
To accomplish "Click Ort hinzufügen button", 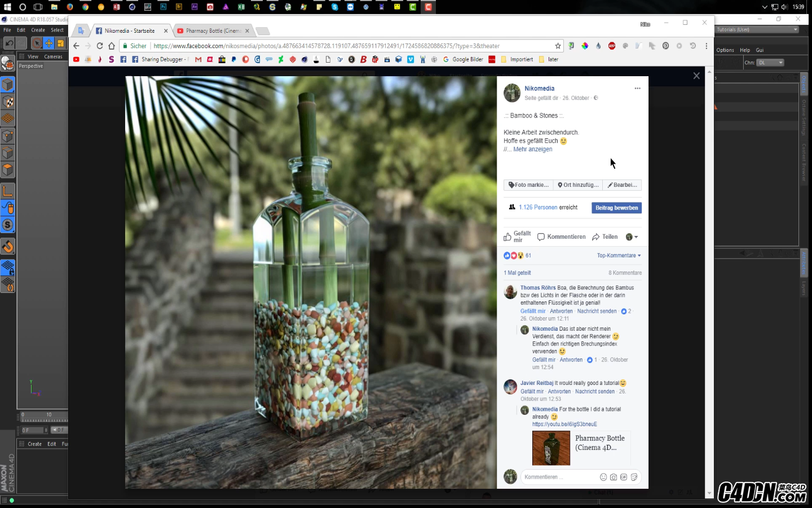I will (x=578, y=185).
